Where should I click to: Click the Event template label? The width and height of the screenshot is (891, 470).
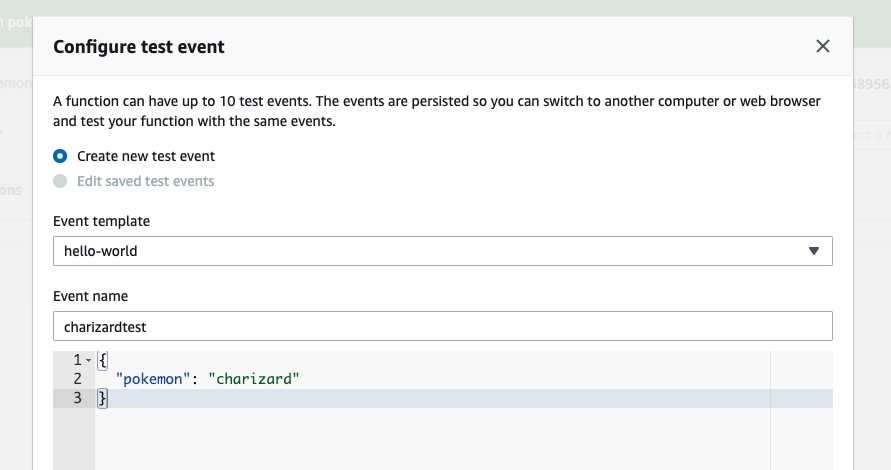tap(102, 221)
